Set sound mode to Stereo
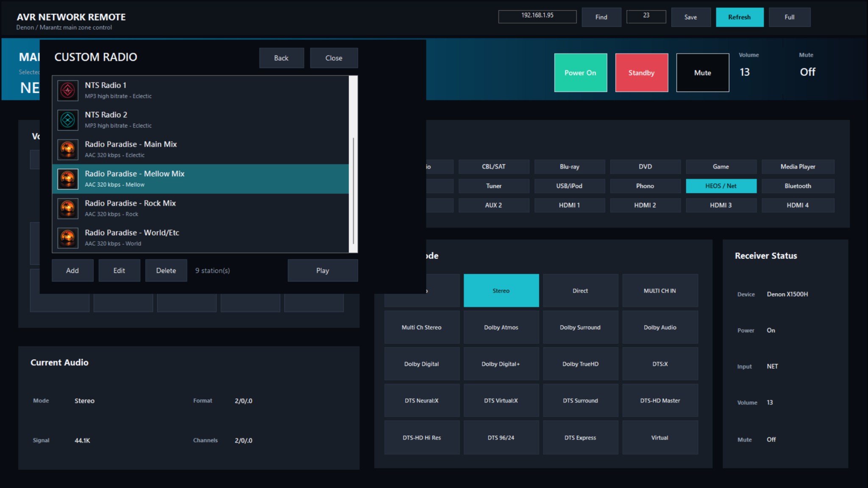Viewport: 868px width, 488px height. (x=501, y=291)
